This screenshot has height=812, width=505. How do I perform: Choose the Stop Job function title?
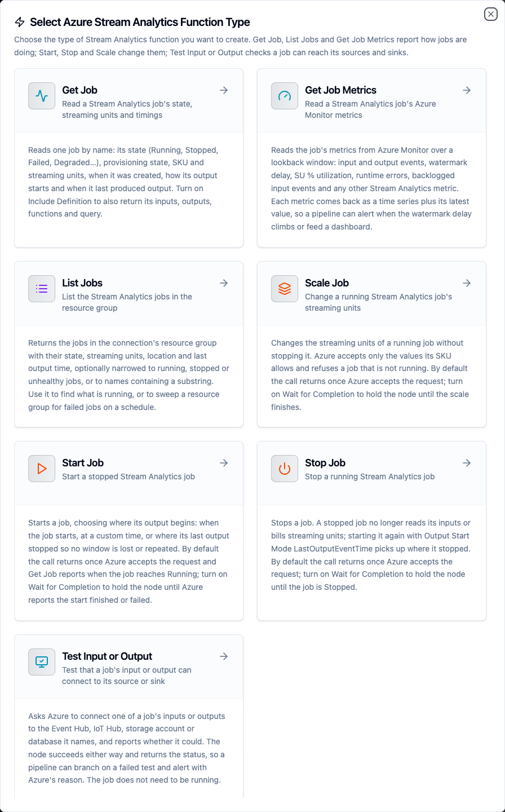point(325,463)
